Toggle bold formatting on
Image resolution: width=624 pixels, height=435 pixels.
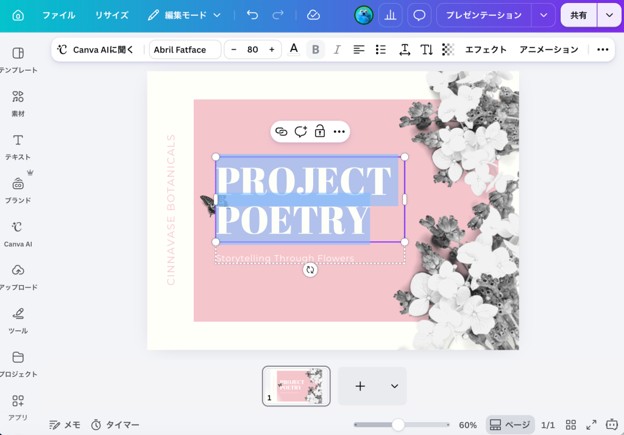click(316, 50)
